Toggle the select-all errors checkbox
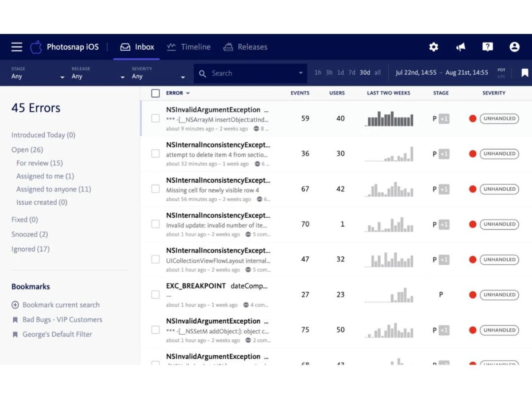 point(156,93)
